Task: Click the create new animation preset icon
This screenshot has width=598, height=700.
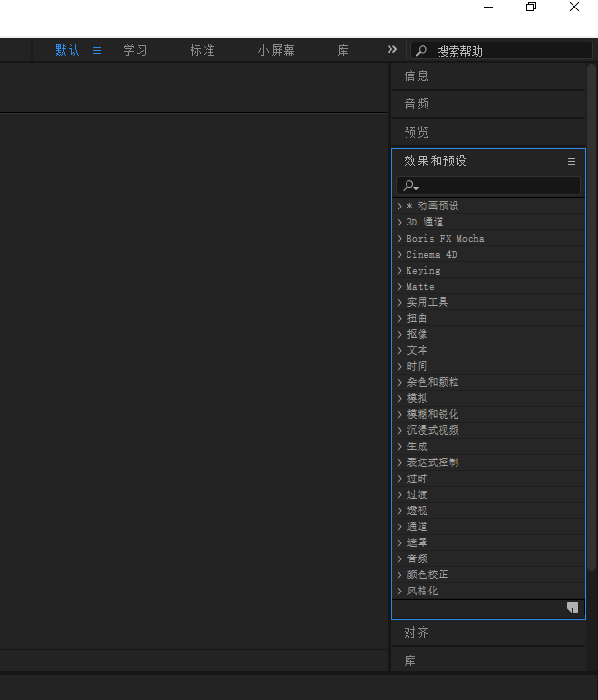Action: (573, 608)
